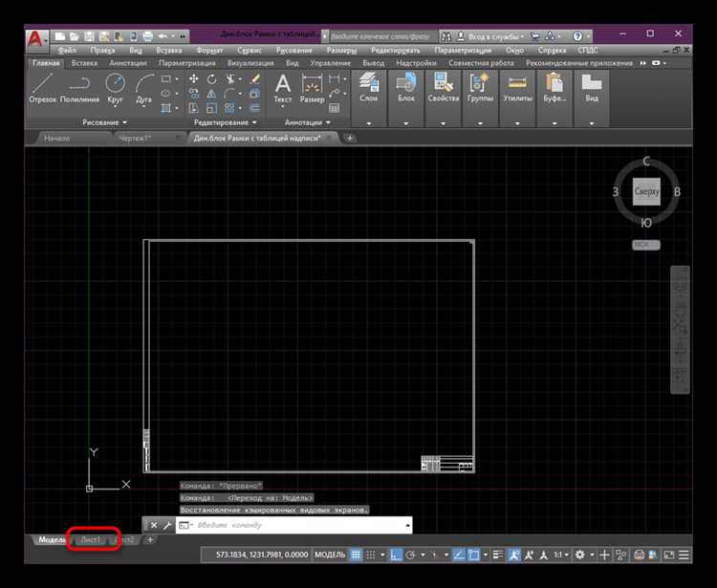The height and width of the screenshot is (588, 717).
Task: Click the Undo arrow in quick access toolbar
Action: [163, 36]
